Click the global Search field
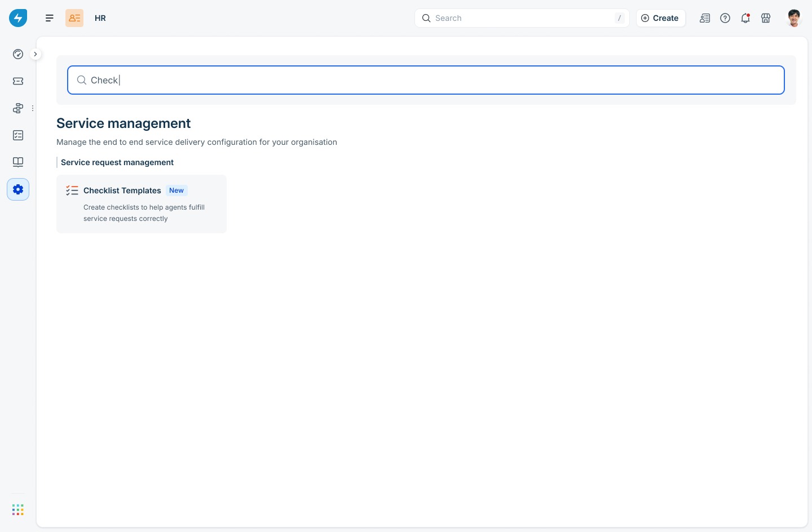 pos(522,18)
